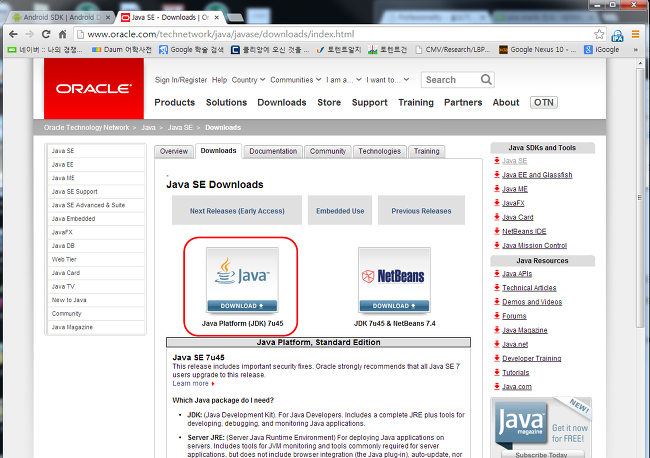Close the Java SE Downloads browser tab

pos(217,17)
